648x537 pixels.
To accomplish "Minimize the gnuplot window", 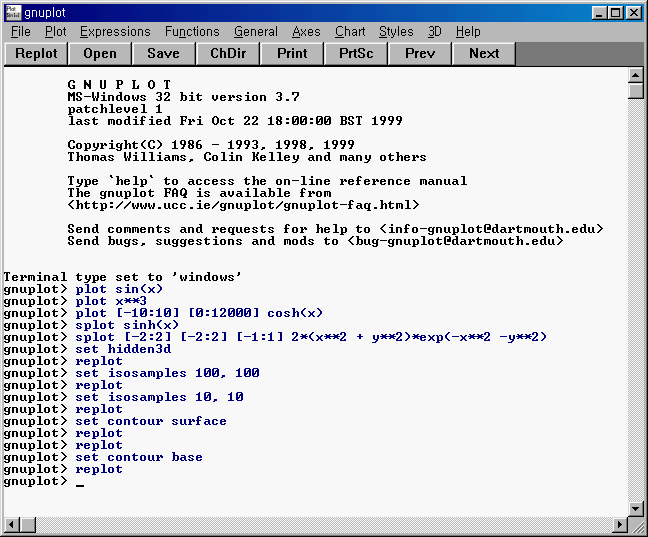I will point(599,13).
